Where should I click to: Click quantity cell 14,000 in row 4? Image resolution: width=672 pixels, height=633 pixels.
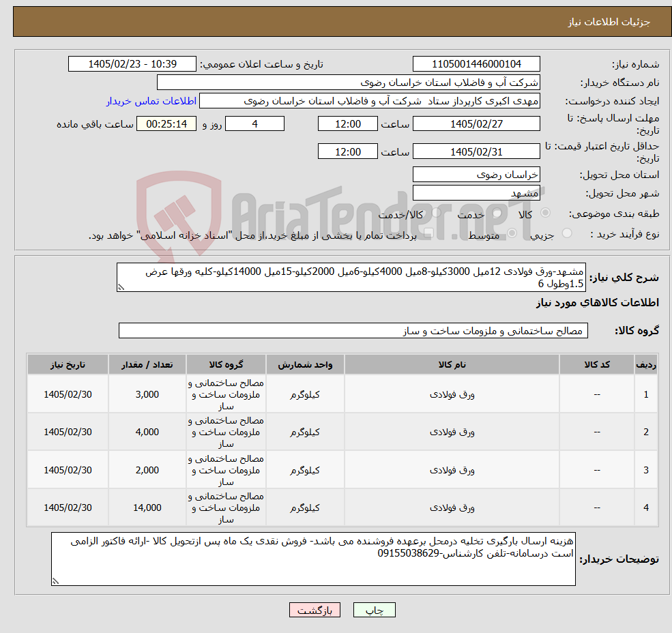(147, 508)
